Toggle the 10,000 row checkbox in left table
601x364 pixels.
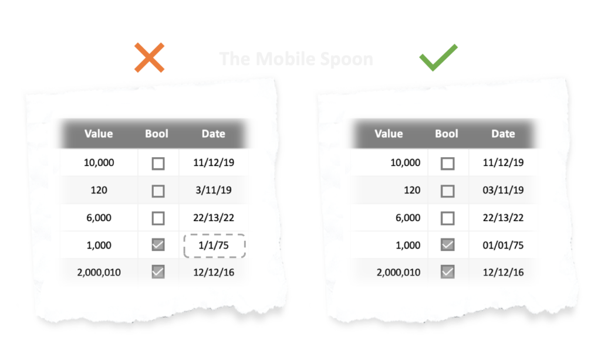click(158, 164)
